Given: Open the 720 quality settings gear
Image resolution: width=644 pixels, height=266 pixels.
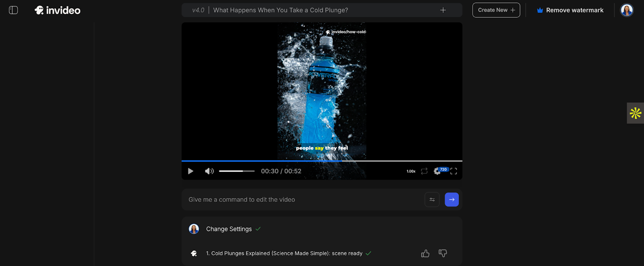Looking at the screenshot, I should [x=438, y=171].
